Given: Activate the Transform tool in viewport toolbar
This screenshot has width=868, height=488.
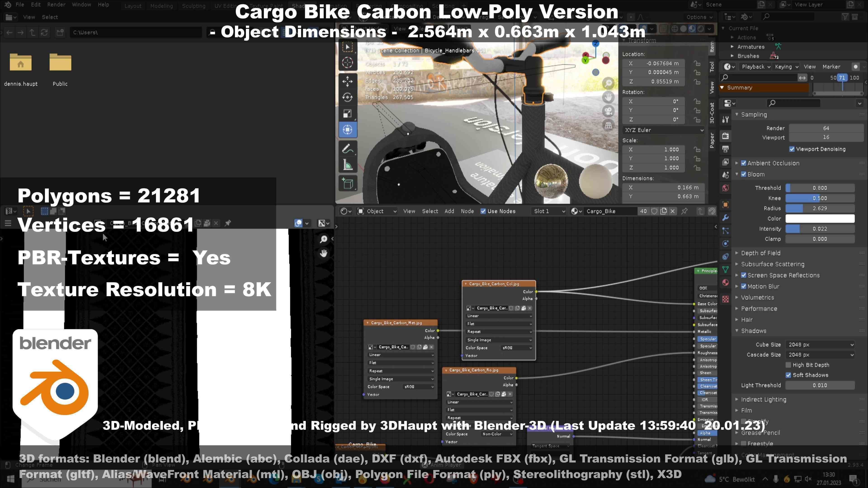Looking at the screenshot, I should tap(347, 130).
